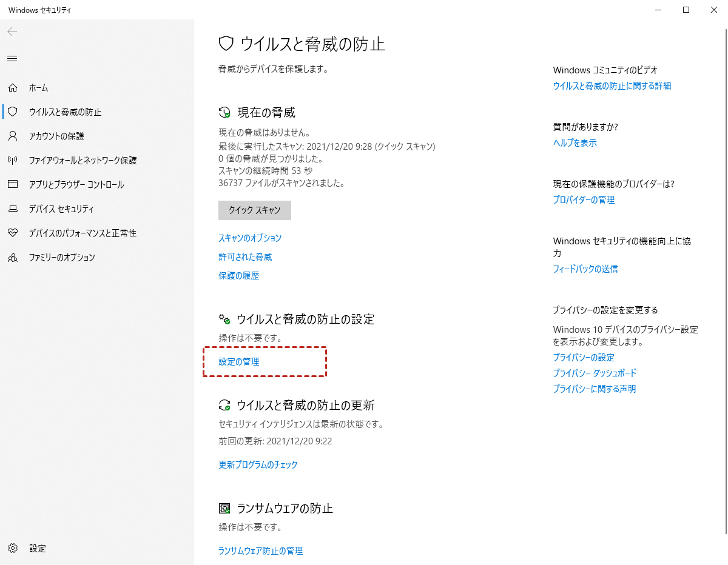The width and height of the screenshot is (728, 565).
Task: Click the laptop icon for デバイス セキュリティ
Action: point(12,209)
